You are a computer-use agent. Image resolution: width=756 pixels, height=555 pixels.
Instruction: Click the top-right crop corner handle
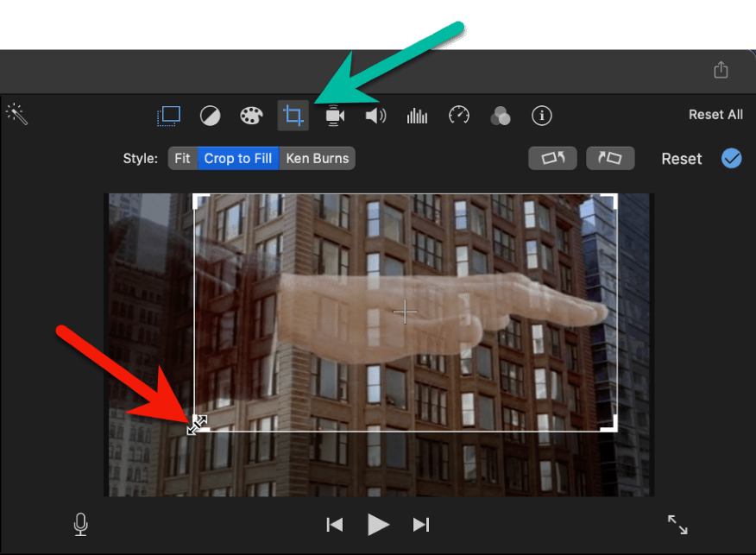tap(611, 199)
